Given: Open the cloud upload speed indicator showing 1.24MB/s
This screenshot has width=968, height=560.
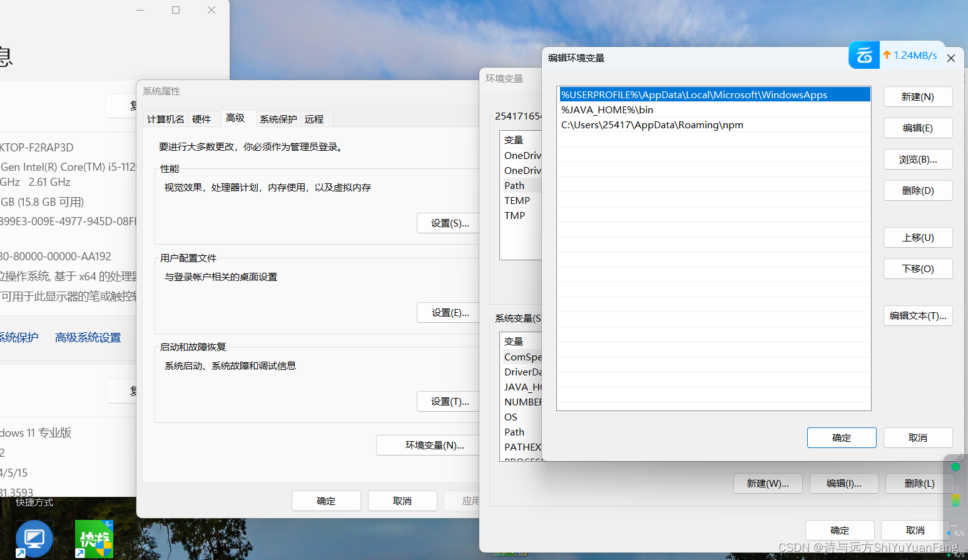Looking at the screenshot, I should [897, 55].
